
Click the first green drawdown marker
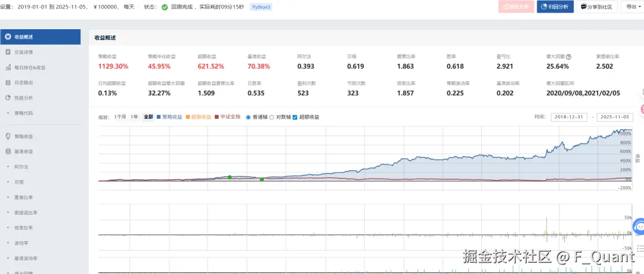[x=230, y=177]
